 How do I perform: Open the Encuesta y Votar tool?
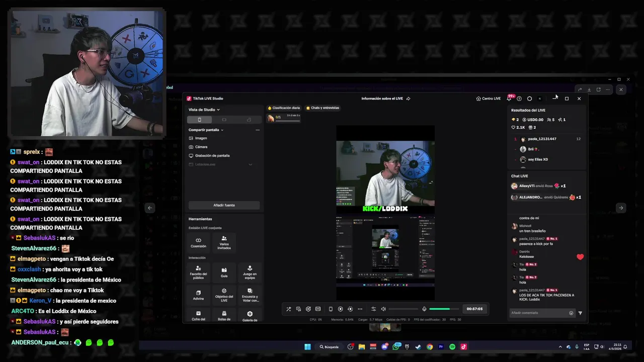coord(250,295)
